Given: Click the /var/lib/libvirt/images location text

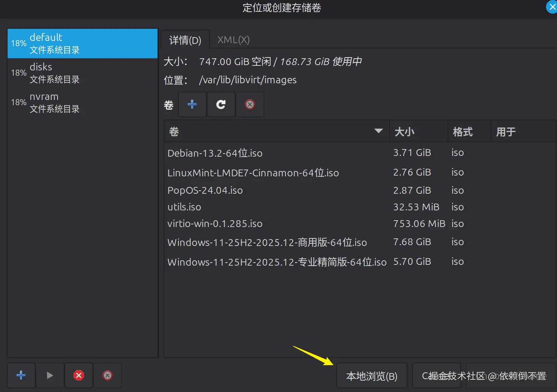Looking at the screenshot, I should 248,80.
